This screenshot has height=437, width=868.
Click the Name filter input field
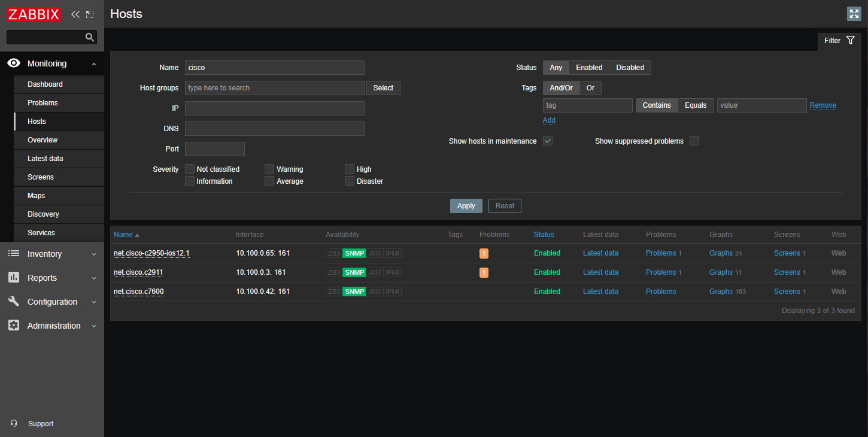point(274,67)
